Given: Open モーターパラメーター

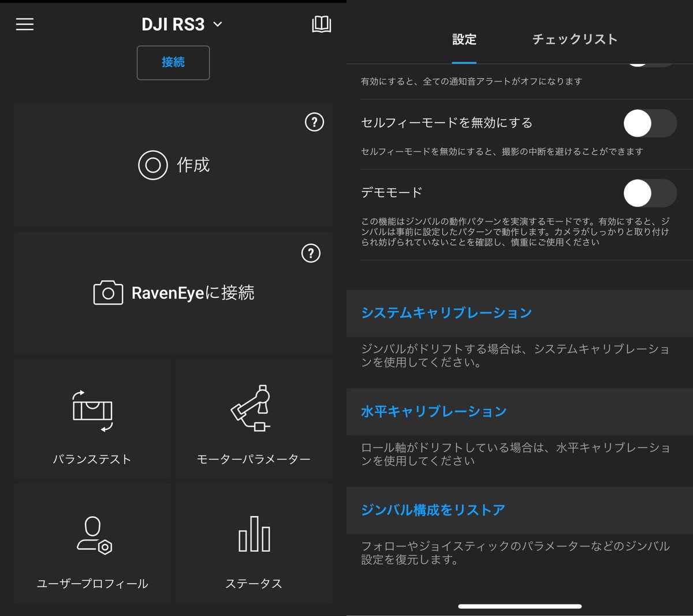Looking at the screenshot, I should [254, 420].
